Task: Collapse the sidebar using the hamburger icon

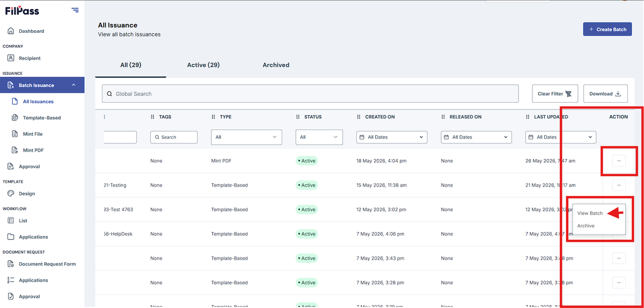Action: pyautogui.click(x=75, y=10)
